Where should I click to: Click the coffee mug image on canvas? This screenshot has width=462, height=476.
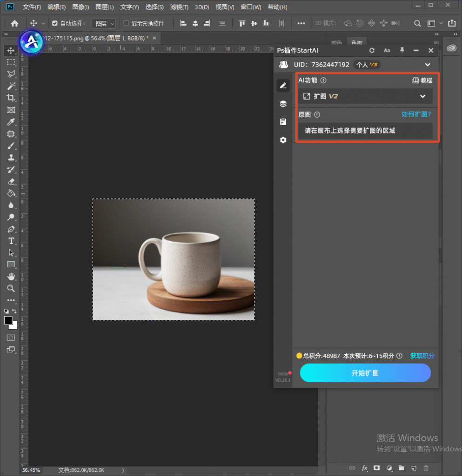click(174, 259)
